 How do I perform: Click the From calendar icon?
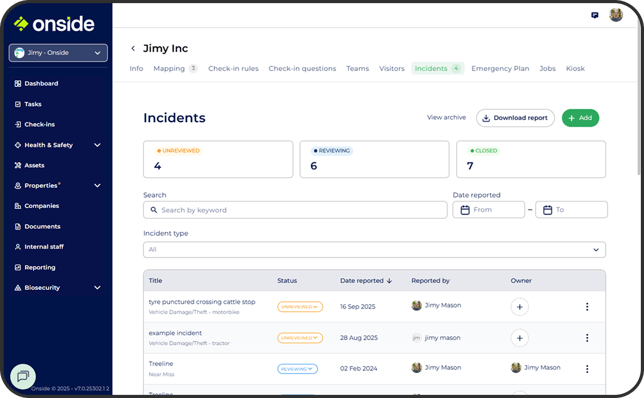click(x=465, y=210)
